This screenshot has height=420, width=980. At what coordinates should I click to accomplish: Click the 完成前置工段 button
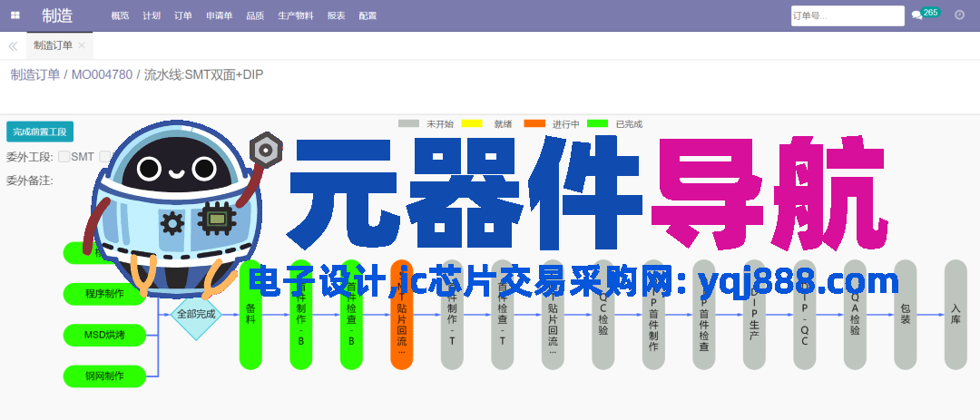[x=40, y=132]
